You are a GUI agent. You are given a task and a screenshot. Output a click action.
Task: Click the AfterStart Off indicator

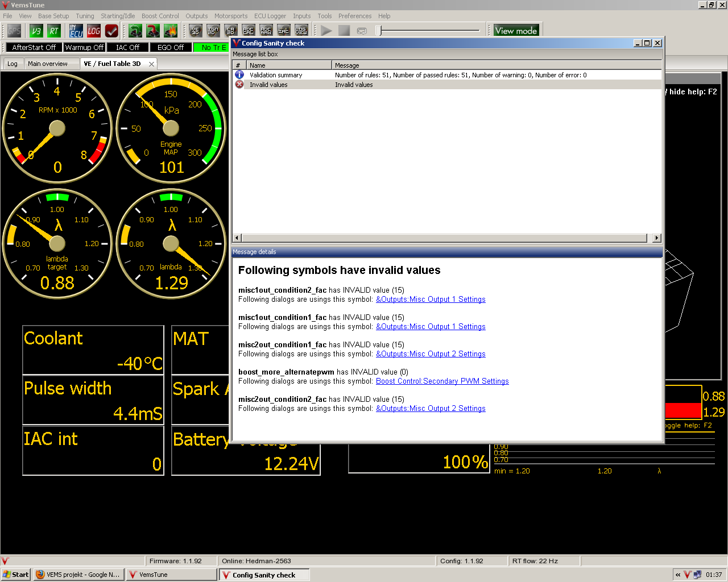pos(34,48)
